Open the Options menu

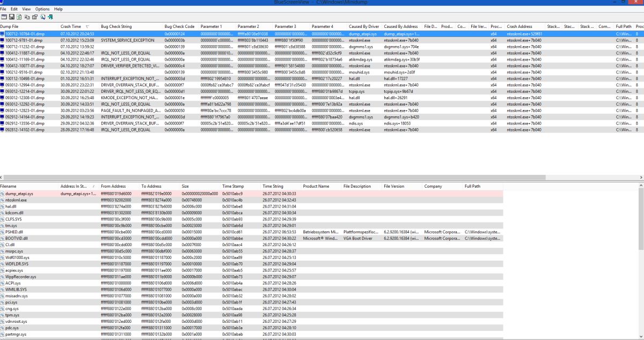point(42,9)
